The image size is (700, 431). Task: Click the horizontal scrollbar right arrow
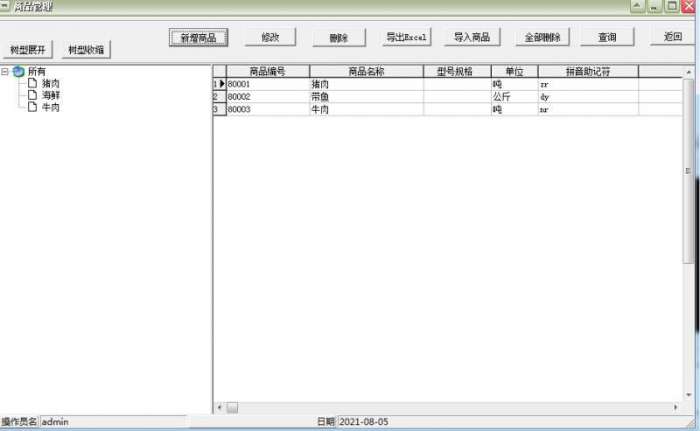click(675, 407)
